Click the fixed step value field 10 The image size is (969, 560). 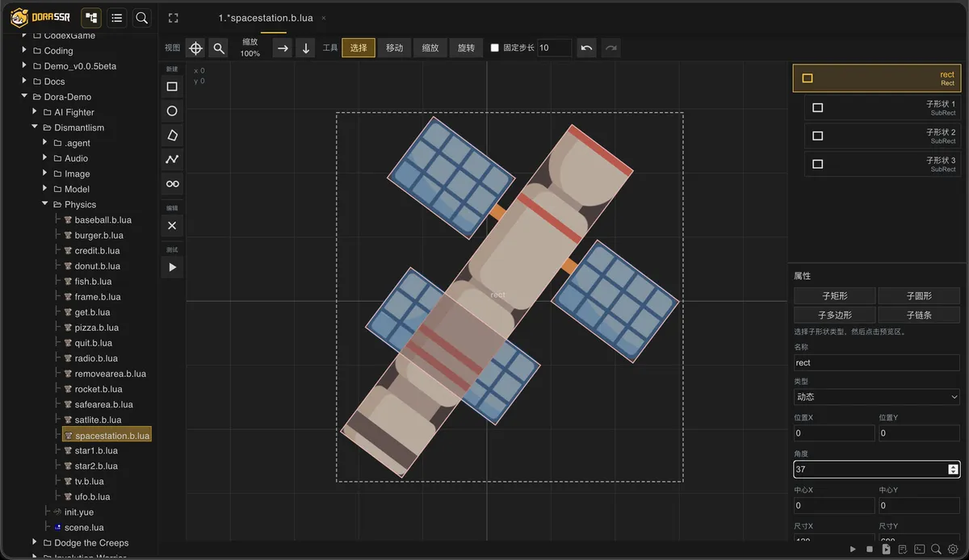click(555, 48)
